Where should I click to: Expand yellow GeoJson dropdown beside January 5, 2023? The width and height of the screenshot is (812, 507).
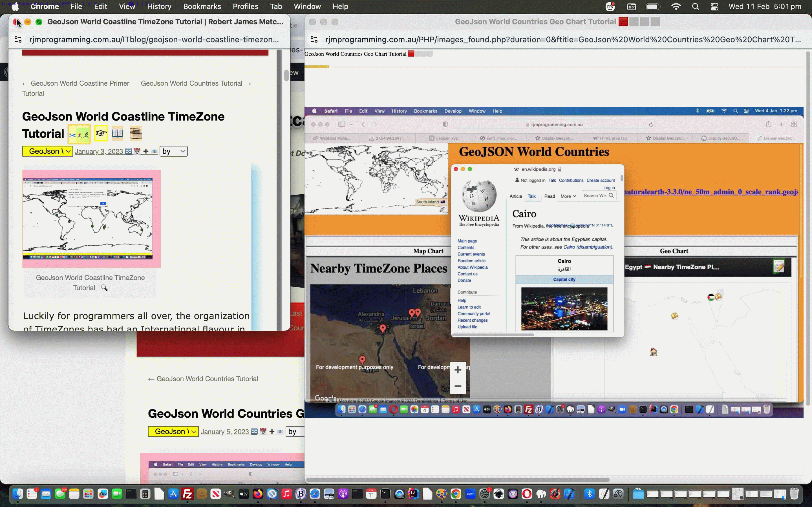pos(173,432)
